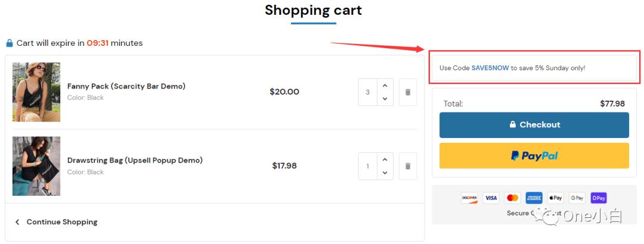Open the Drawstring Bag product thumbnail
The height and width of the screenshot is (244, 644).
coord(36,166)
